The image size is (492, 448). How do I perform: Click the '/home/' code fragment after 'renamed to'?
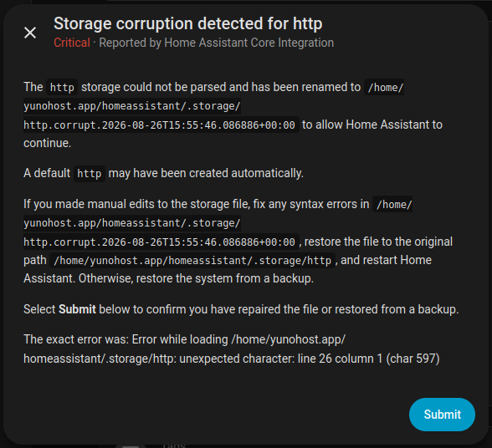coord(385,87)
